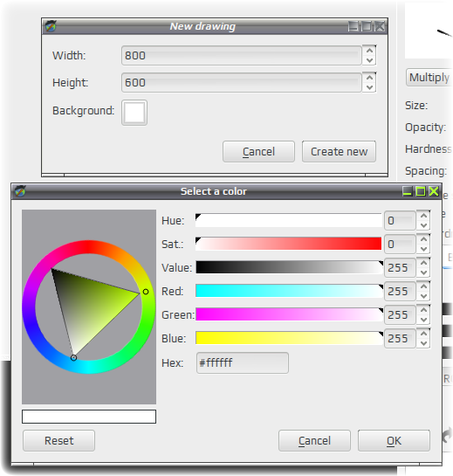Increment the Value spinner
The width and height of the screenshot is (453, 476).
[423, 263]
